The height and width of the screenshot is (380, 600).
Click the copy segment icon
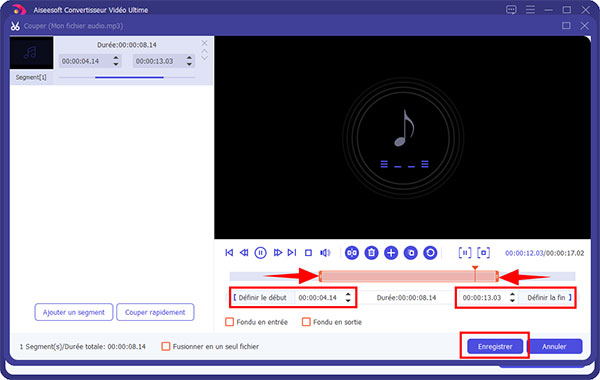411,253
